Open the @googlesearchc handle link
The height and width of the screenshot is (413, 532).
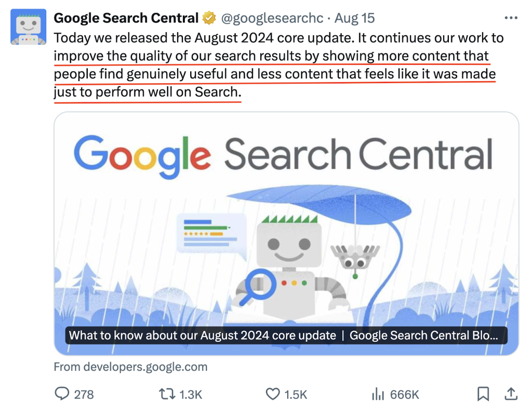[272, 19]
